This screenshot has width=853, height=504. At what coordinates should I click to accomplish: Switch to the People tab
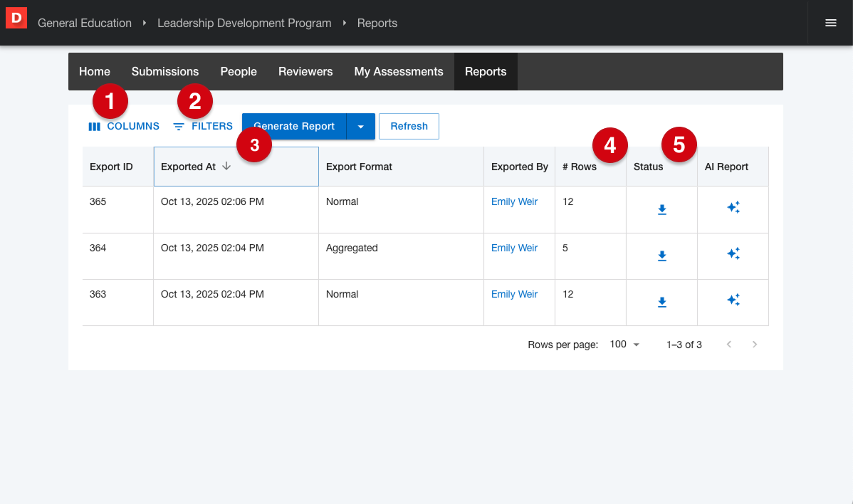pos(239,72)
